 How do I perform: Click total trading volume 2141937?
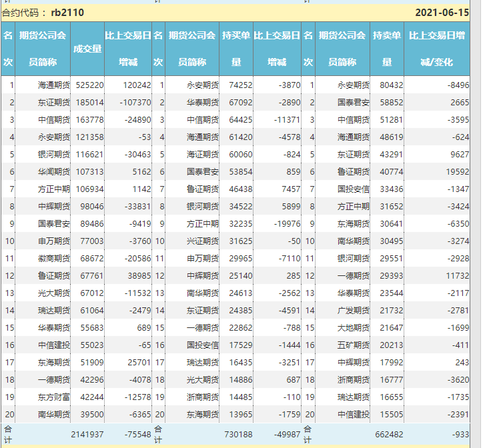87,435
